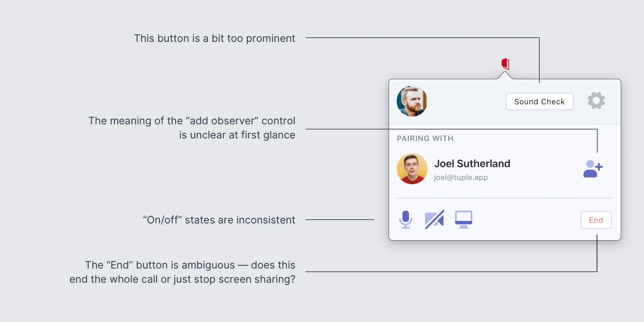Open the settings gear
The height and width of the screenshot is (322, 644).
596,101
